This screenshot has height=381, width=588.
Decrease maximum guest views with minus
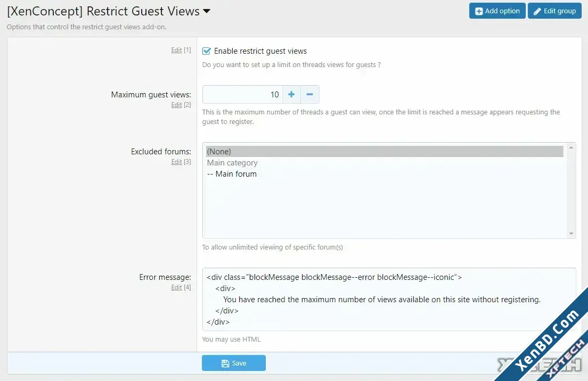310,94
